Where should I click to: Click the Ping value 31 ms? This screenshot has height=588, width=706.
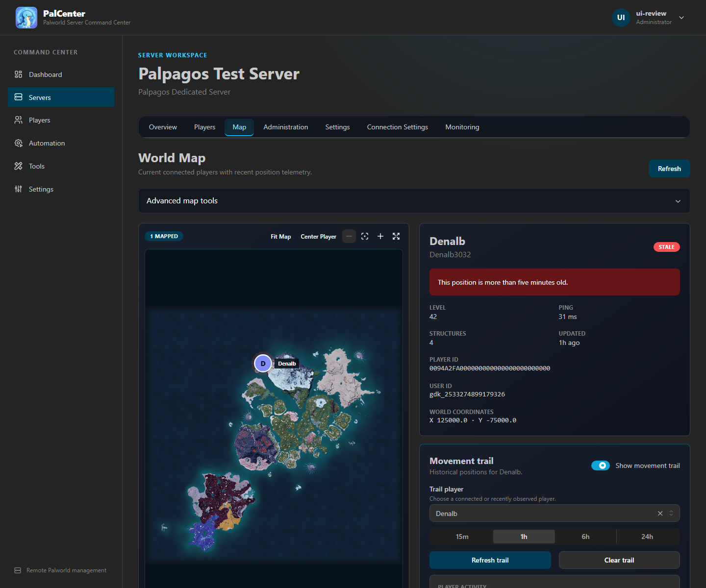point(568,317)
